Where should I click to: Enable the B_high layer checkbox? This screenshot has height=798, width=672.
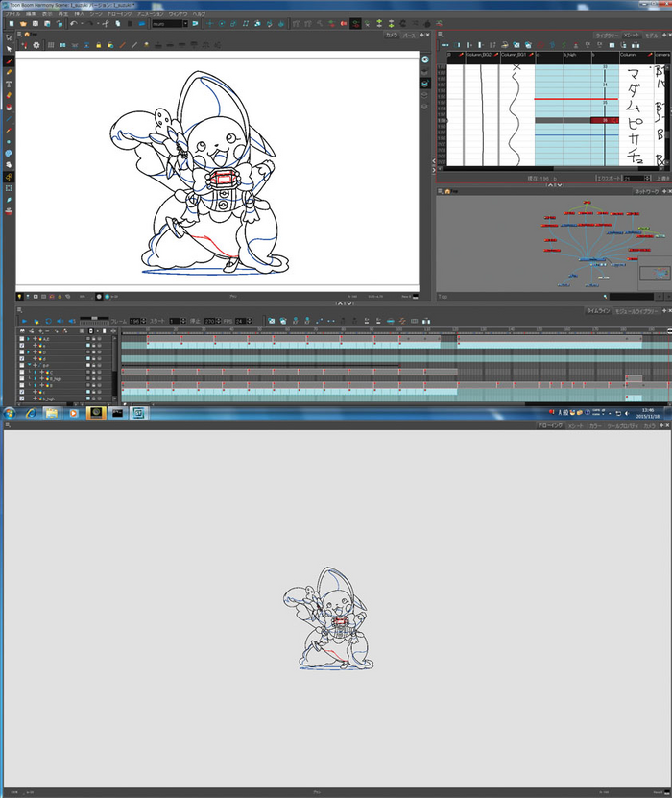pos(21,378)
